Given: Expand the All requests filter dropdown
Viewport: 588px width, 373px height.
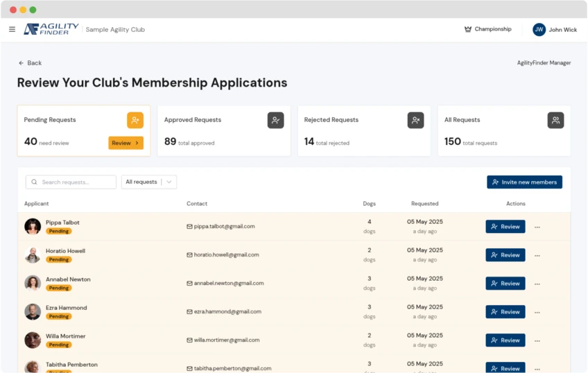Looking at the screenshot, I should [x=149, y=182].
